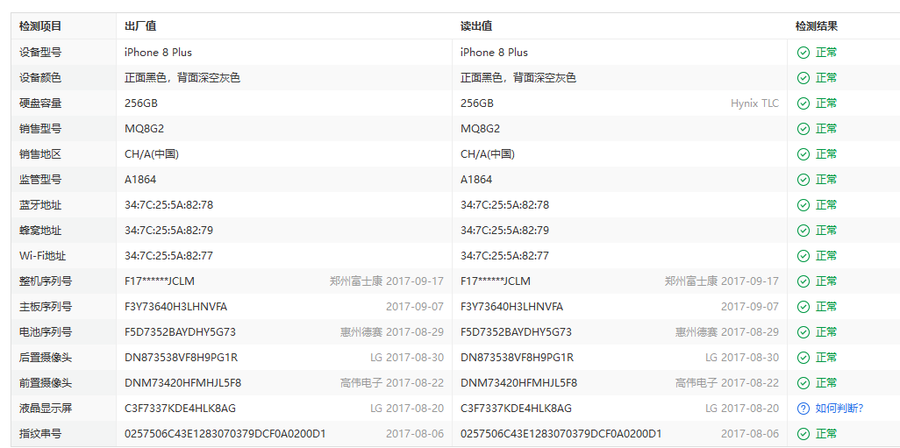
Task: Select the 主板序列号 row label
Action: pyautogui.click(x=45, y=307)
